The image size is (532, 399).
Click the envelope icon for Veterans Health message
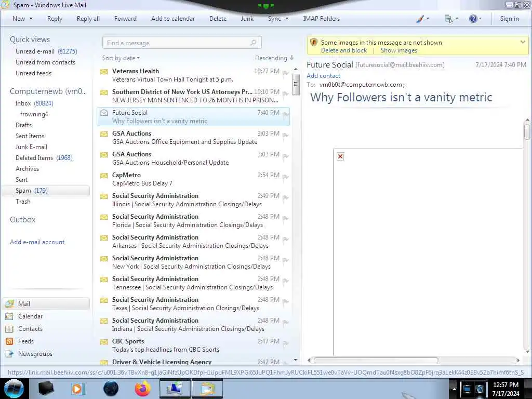coord(104,72)
